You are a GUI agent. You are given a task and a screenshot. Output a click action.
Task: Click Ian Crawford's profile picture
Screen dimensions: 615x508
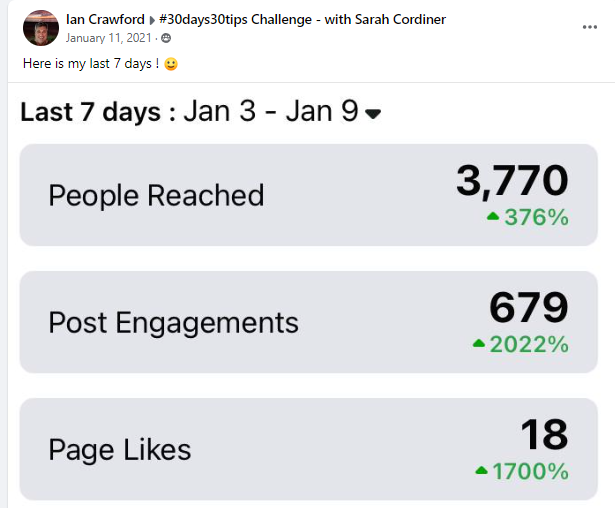(40, 28)
